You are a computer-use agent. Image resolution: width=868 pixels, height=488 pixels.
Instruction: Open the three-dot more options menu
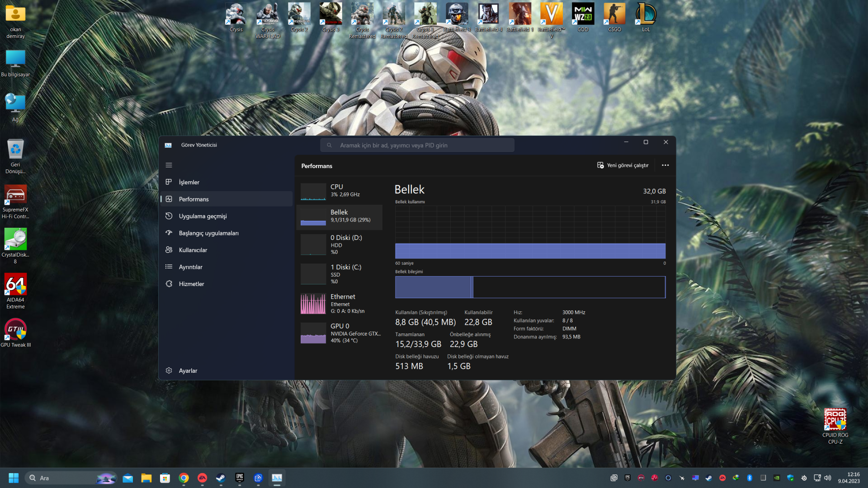[x=665, y=165]
